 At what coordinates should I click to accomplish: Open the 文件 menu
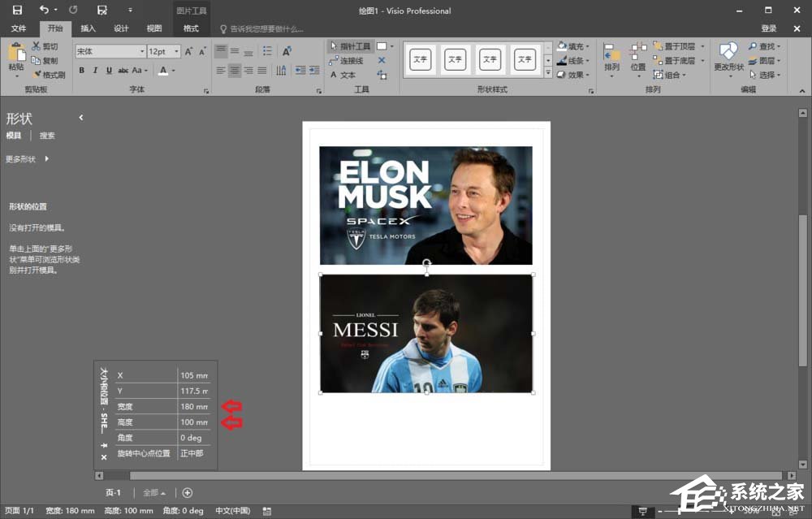[19, 28]
